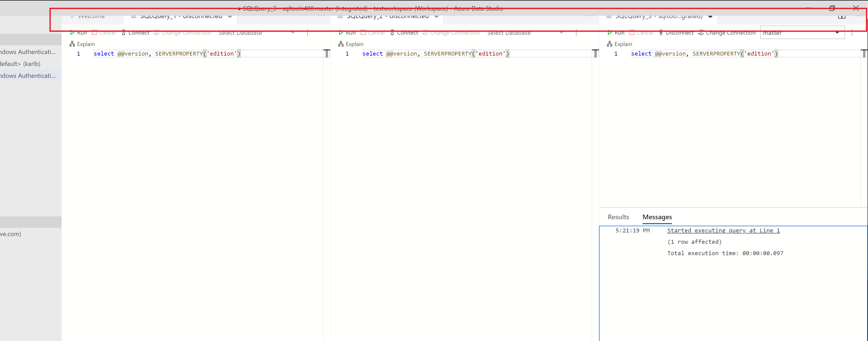868x341 pixels.
Task: Click the split editor icon near SQLQuery_3 tab
Action: (x=842, y=16)
